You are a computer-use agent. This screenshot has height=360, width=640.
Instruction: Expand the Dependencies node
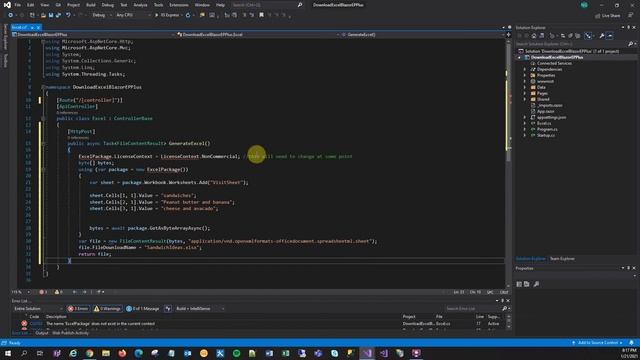pos(525,69)
